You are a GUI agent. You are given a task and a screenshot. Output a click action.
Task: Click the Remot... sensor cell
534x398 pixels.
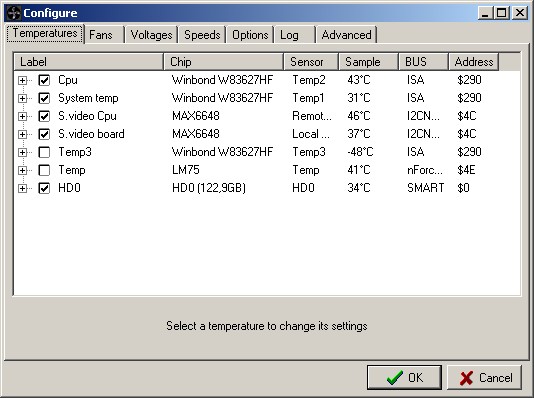[312, 116]
